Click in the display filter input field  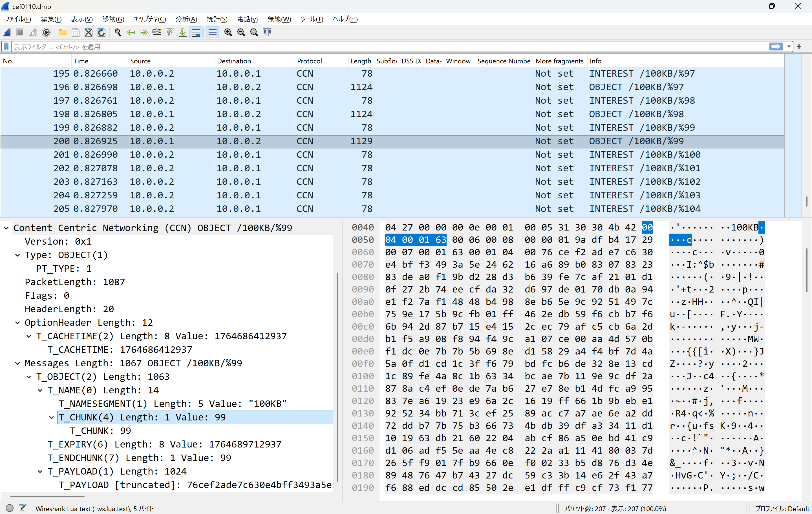(x=371, y=46)
